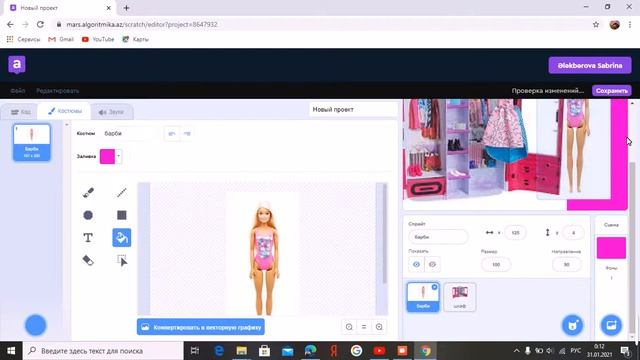The height and width of the screenshot is (360, 640).
Task: Click the add costume round button
Action: coord(36,325)
